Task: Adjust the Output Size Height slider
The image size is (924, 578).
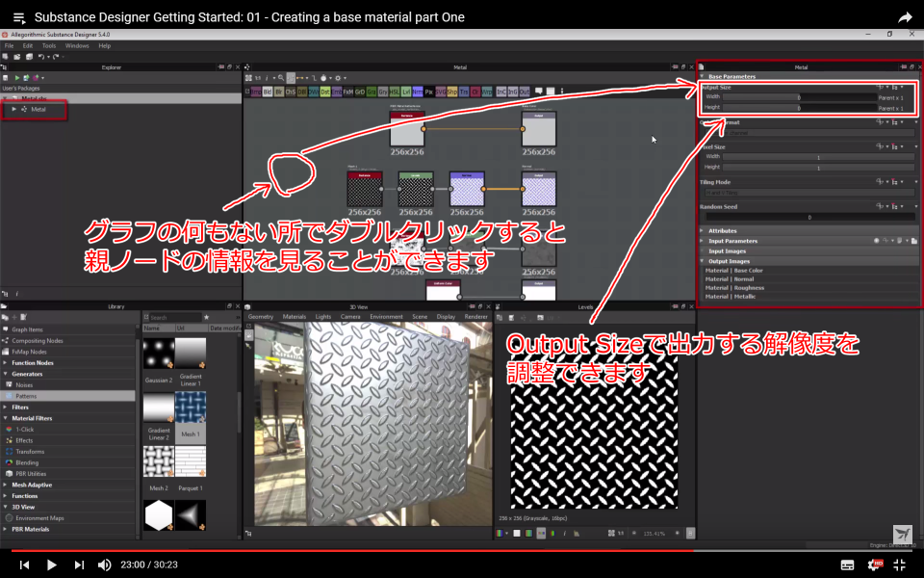Action: 800,108
